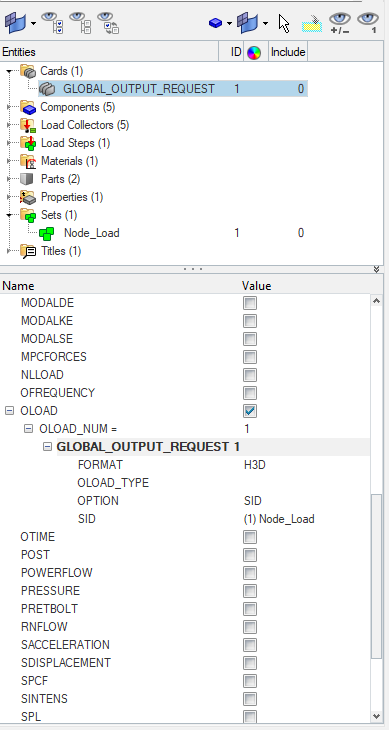Open the dropdown beside the blue solid icon
The width and height of the screenshot is (389, 730).
(229, 23)
